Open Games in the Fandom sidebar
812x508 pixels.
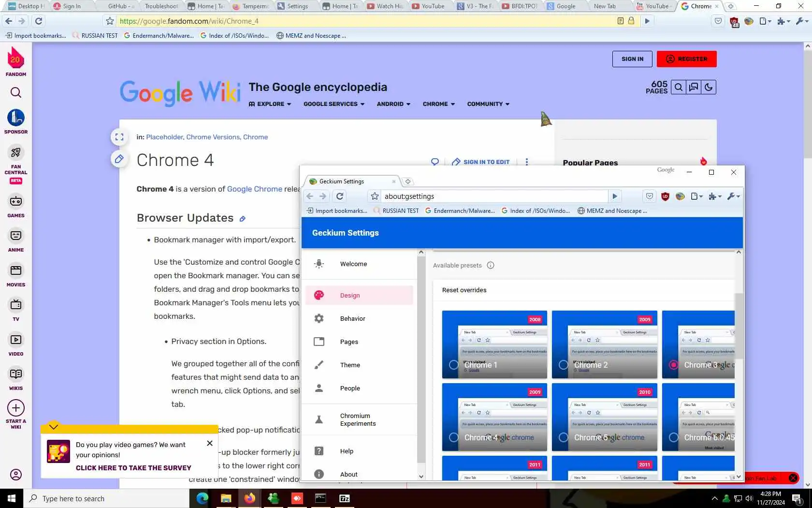[16, 206]
